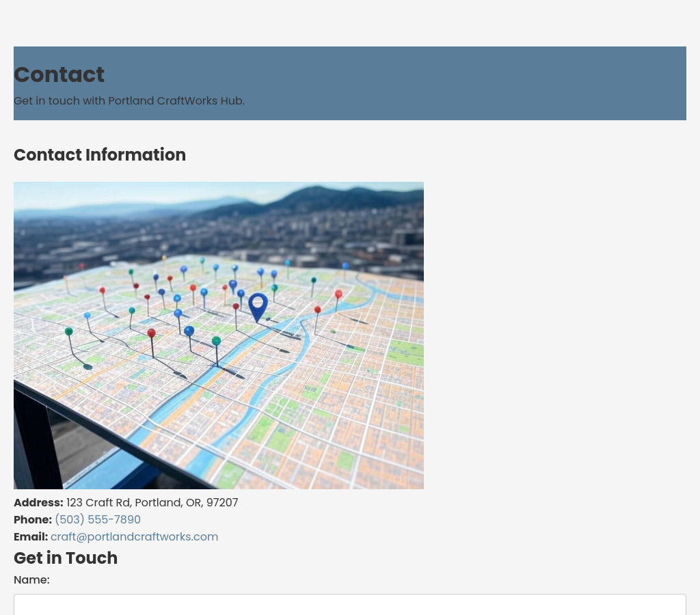Select the red pin at the map's right edge
700x615 pixels.
[338, 294]
